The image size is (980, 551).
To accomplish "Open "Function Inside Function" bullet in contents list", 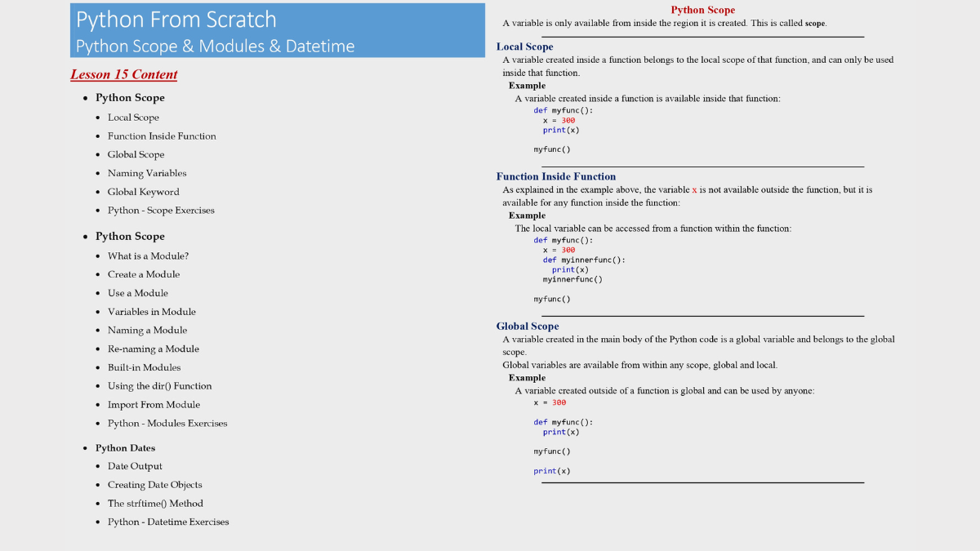I will click(162, 136).
